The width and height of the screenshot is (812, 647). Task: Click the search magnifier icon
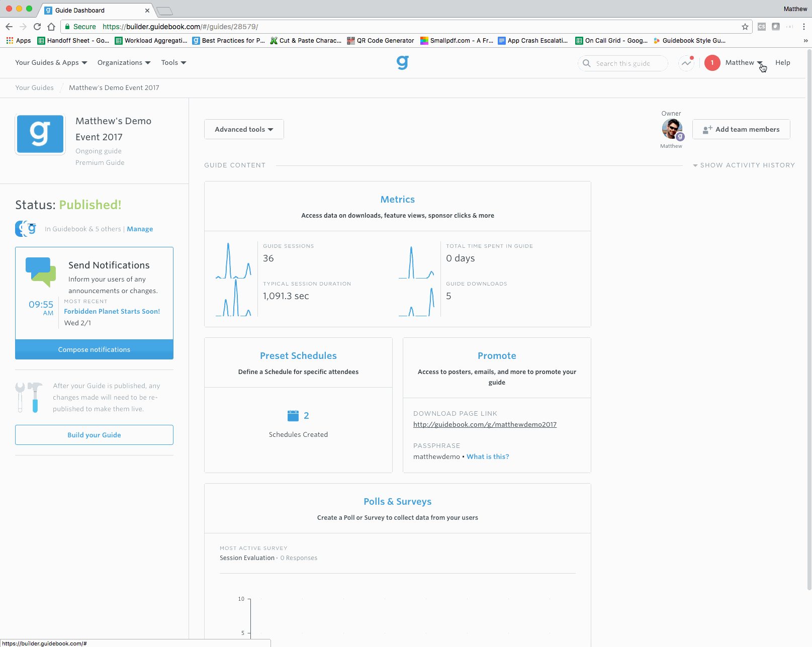pos(586,63)
